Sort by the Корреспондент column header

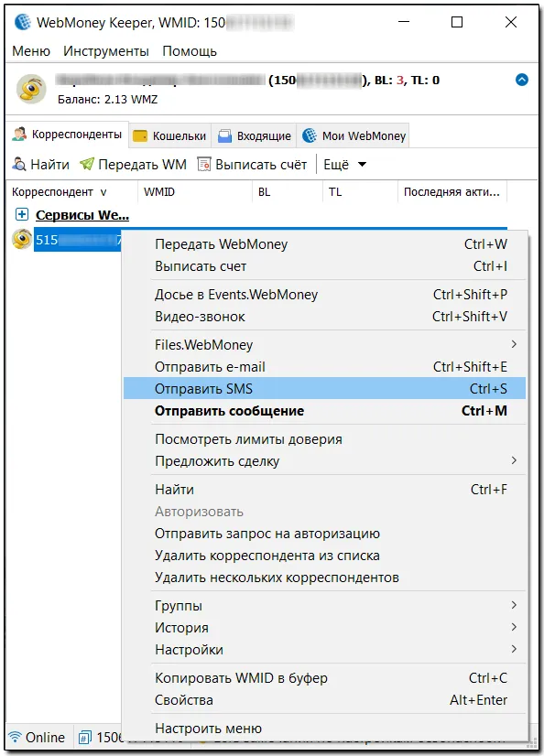(x=72, y=192)
